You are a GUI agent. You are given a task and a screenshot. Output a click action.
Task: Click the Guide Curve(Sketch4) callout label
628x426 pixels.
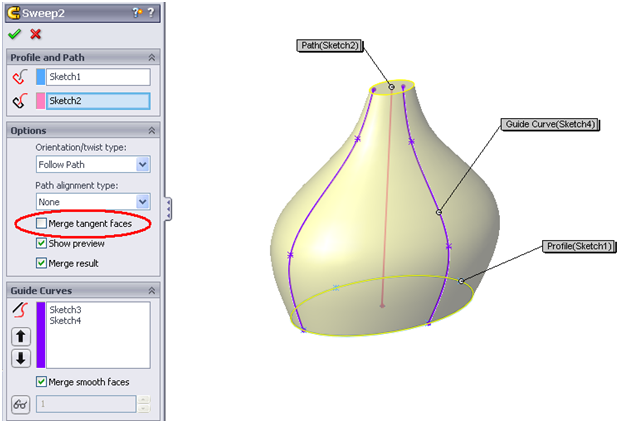(x=550, y=125)
